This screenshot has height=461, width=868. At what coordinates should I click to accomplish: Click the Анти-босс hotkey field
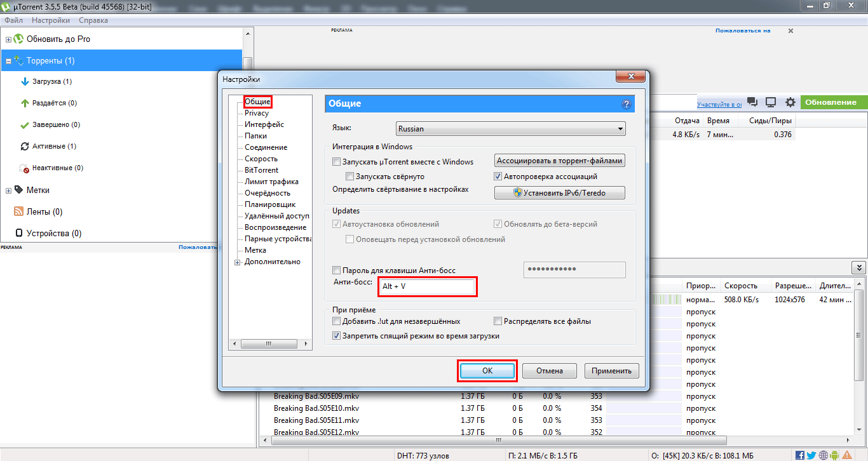(x=426, y=287)
